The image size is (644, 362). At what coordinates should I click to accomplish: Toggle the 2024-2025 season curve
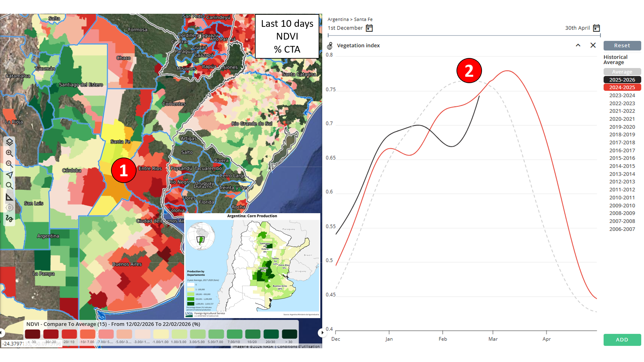[622, 87]
